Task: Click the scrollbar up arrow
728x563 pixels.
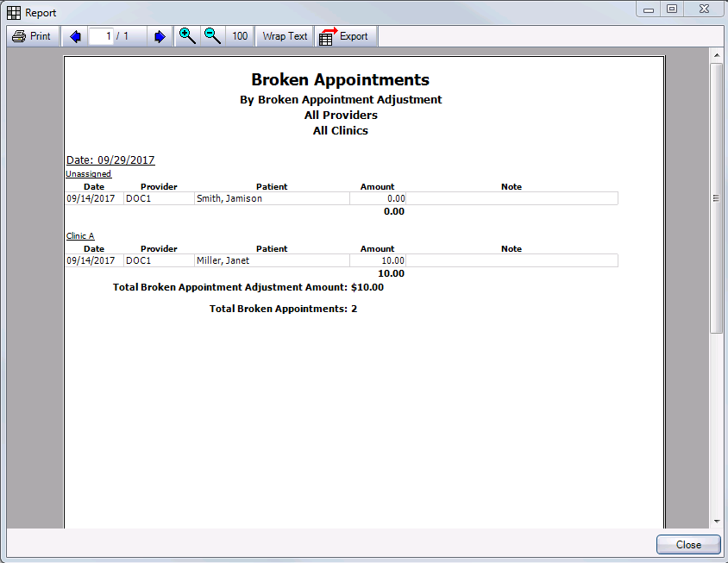Action: 717,55
